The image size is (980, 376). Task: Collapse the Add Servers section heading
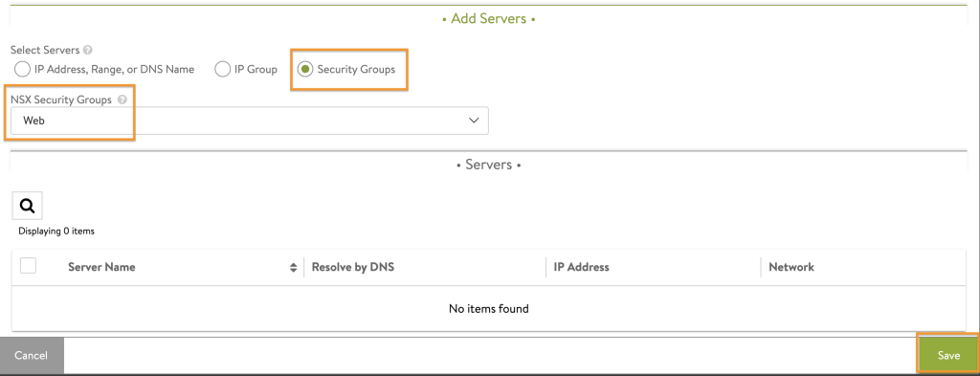(489, 19)
